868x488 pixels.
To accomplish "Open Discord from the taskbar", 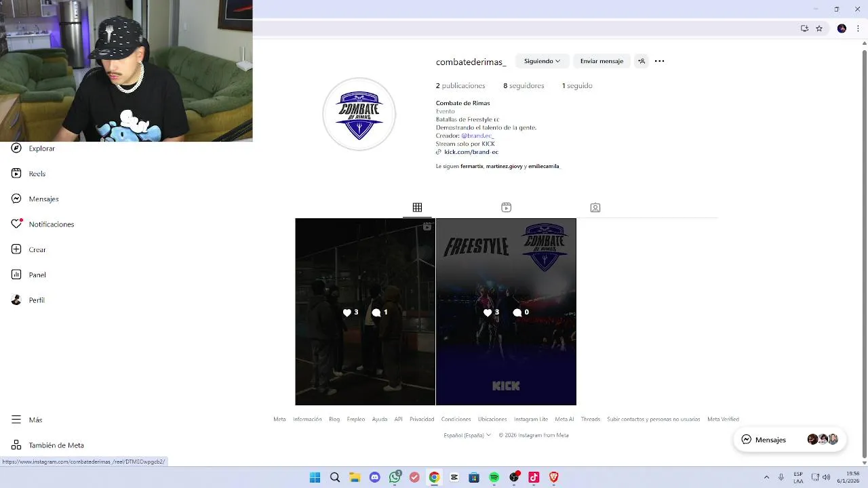I will [375, 477].
